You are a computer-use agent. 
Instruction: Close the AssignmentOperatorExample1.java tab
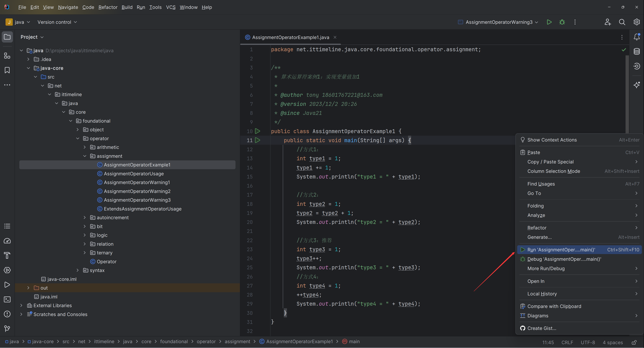click(335, 37)
